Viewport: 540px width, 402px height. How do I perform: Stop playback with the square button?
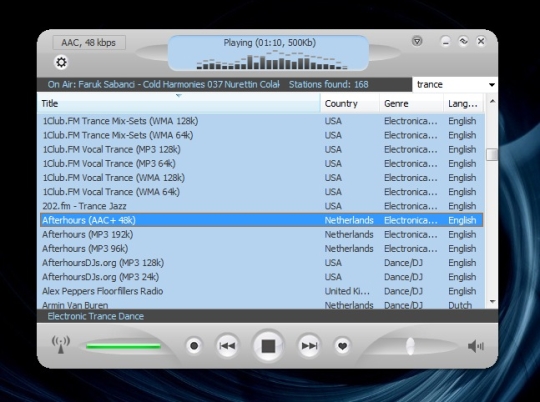268,346
